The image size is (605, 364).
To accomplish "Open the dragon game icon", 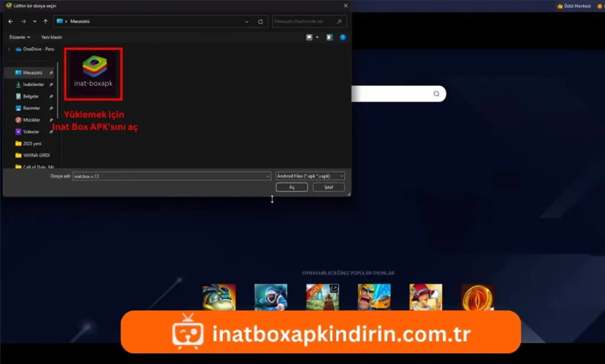I will 219,297.
